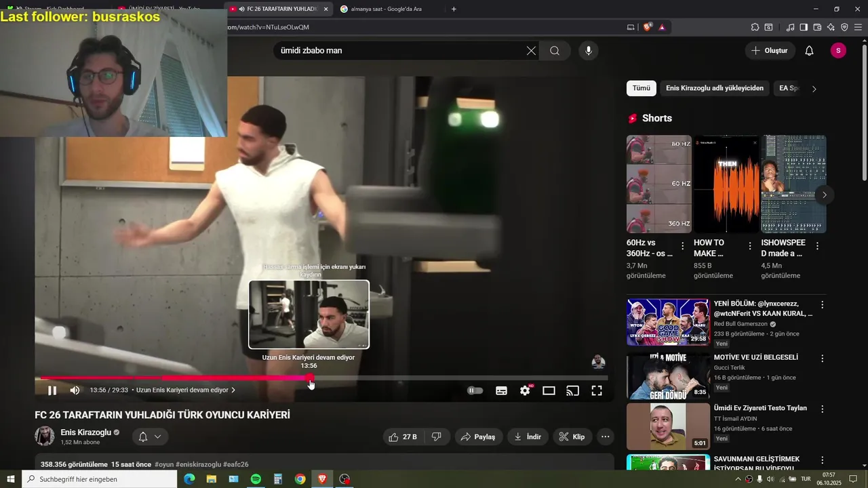Select the 'Tümü' filter chip
The width and height of the screenshot is (868, 488).
pos(642,88)
